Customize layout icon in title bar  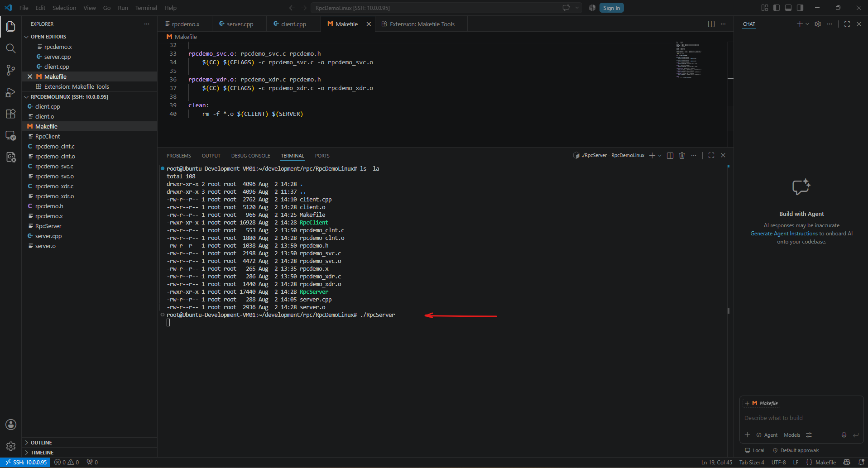[765, 8]
